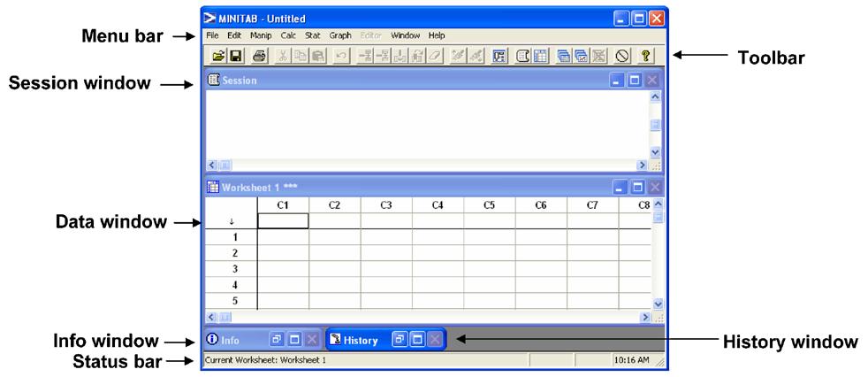Viewport: 868px width, 377px height.
Task: Open the Edit menu
Action: pyautogui.click(x=234, y=35)
